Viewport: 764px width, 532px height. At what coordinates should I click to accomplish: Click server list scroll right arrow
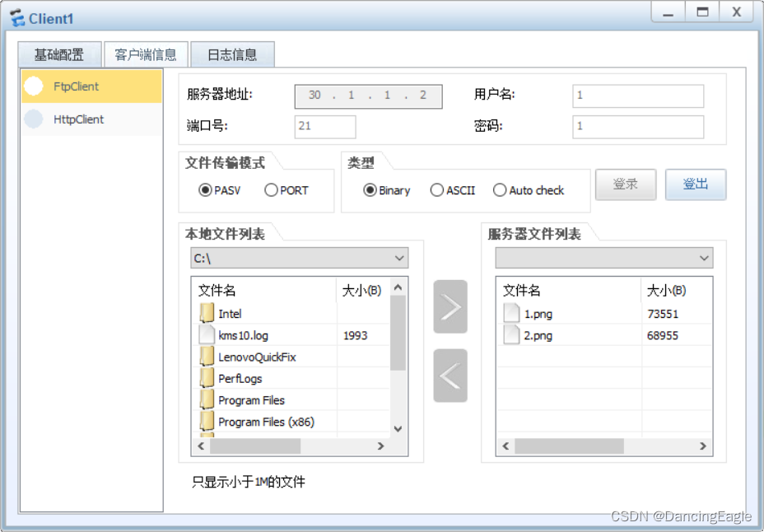tap(702, 446)
